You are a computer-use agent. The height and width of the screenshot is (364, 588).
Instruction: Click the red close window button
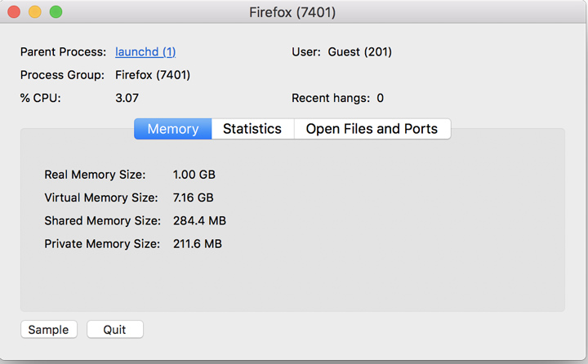[x=14, y=12]
